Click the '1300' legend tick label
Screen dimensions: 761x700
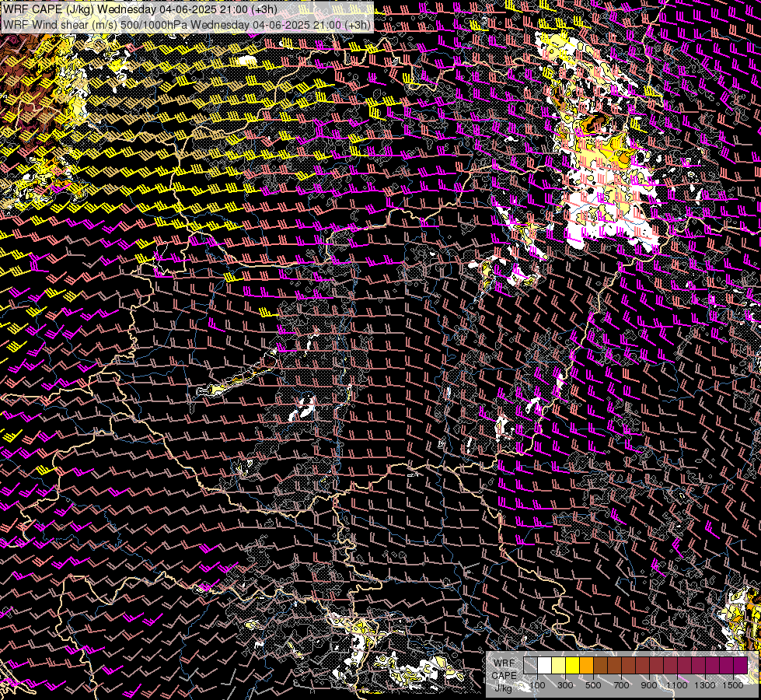coord(705,685)
